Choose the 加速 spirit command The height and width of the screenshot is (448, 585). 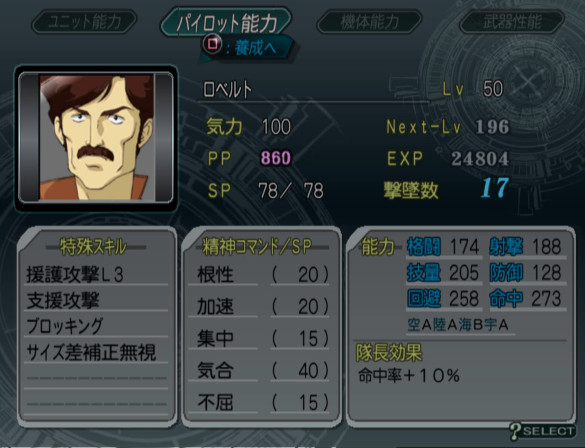click(x=263, y=307)
